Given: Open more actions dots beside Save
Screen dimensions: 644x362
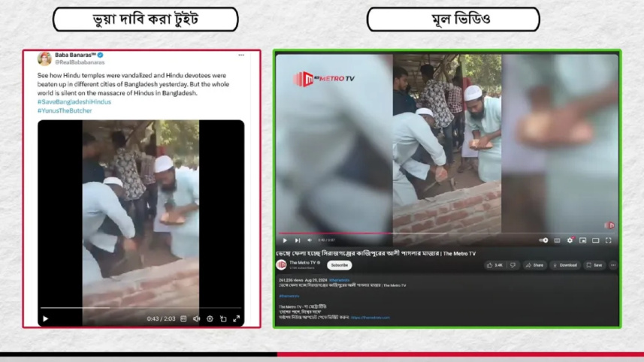Looking at the screenshot, I should point(613,266).
